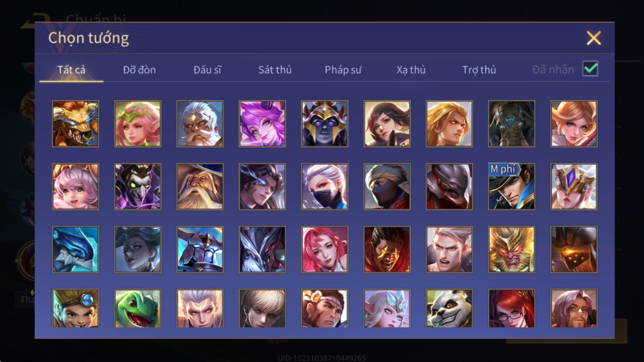
Task: Pick the boy with blue goggles
Action: (75, 308)
